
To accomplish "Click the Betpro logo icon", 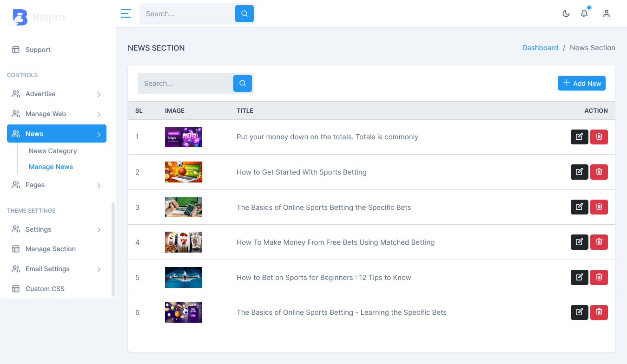I will (x=20, y=17).
